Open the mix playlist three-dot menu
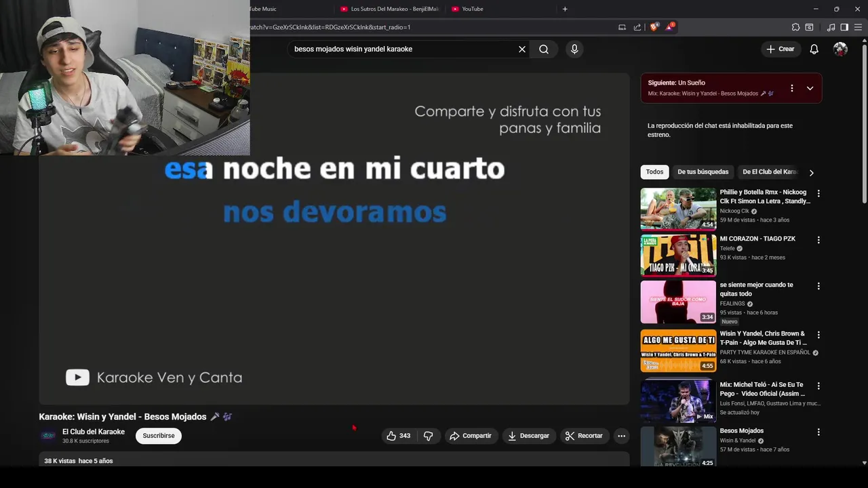 click(791, 88)
